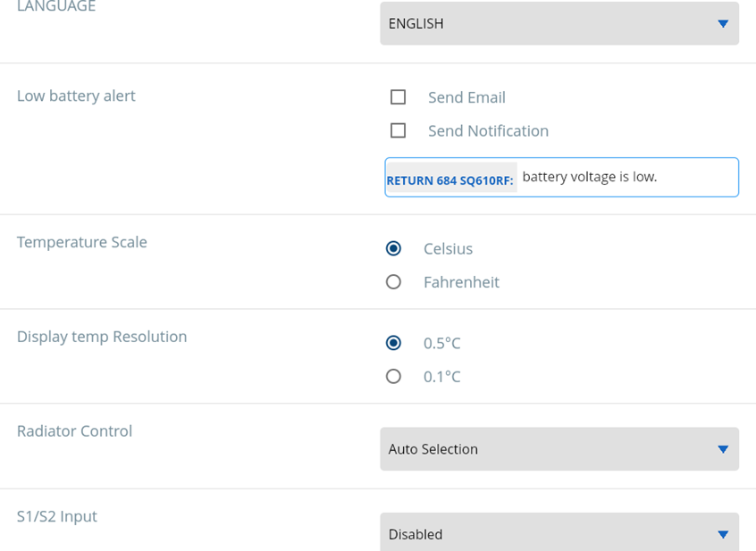Viewport: 756px width, 551px height.
Task: Open the LANGUAGE dropdown showing ENGLISH
Action: (x=559, y=24)
